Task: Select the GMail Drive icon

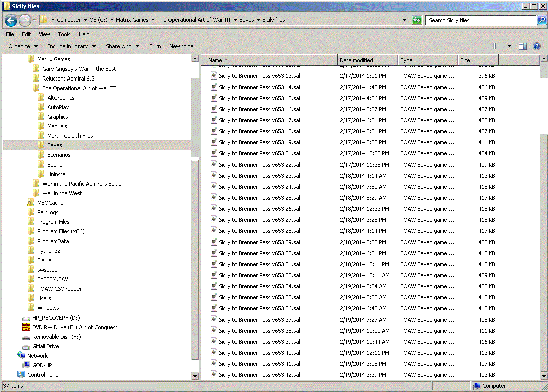Action: pyautogui.click(x=26, y=347)
